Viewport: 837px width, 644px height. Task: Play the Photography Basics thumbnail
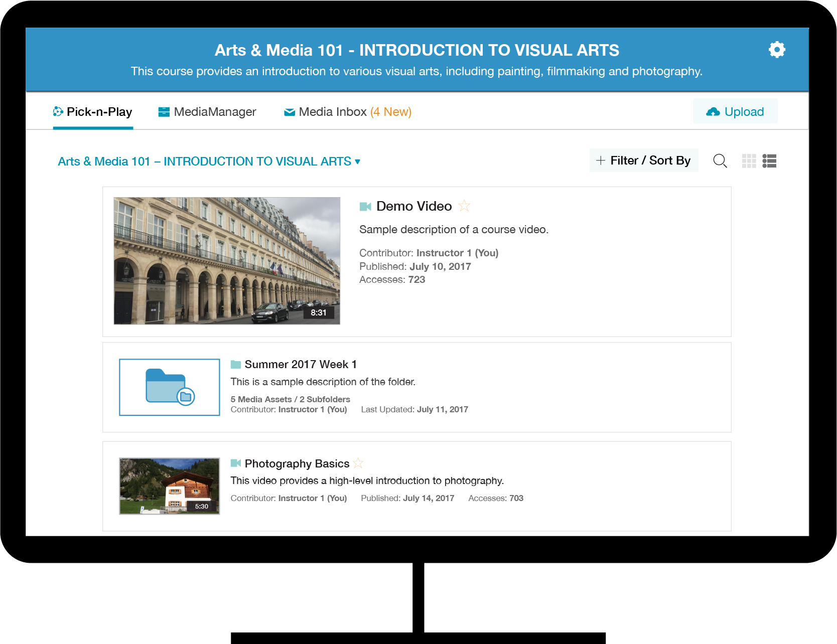tap(170, 486)
